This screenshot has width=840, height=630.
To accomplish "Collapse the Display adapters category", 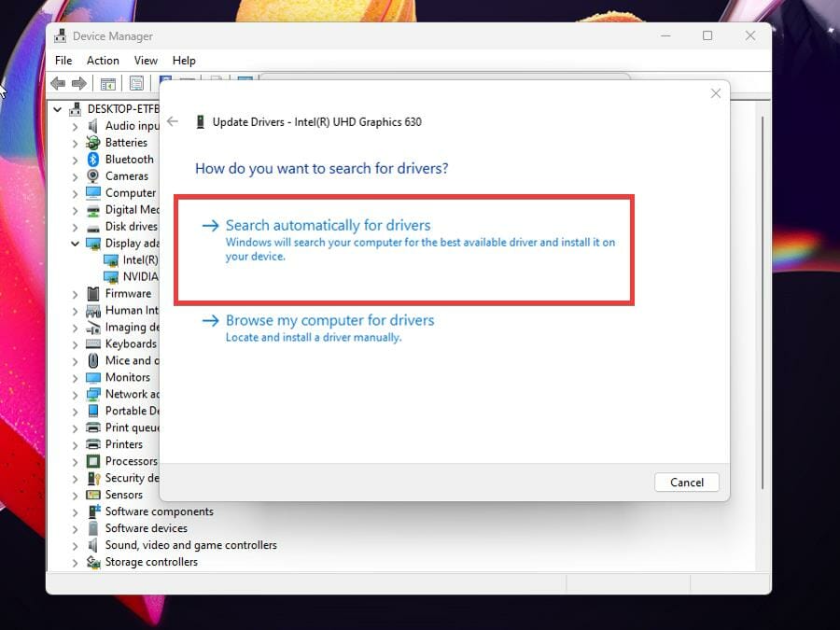I will (75, 244).
